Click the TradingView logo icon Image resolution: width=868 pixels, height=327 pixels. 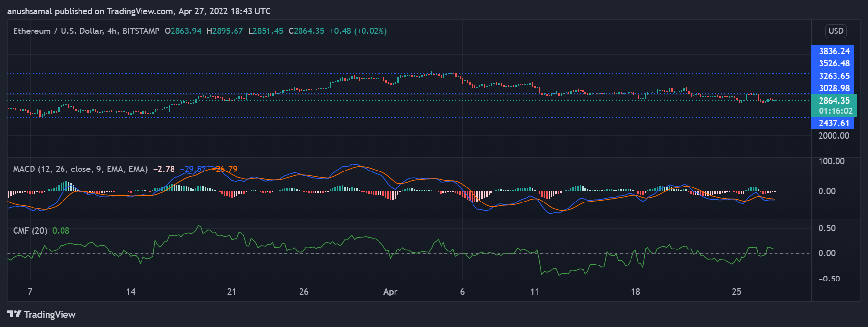tap(14, 314)
